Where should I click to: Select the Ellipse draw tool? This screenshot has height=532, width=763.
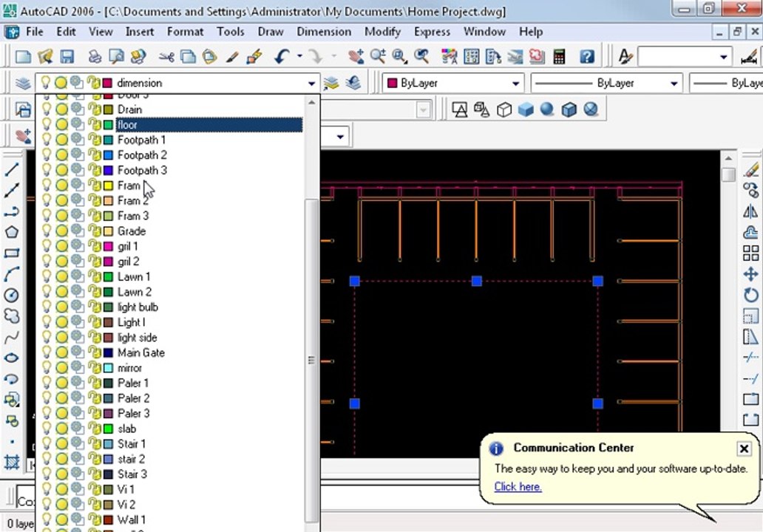tap(12, 358)
